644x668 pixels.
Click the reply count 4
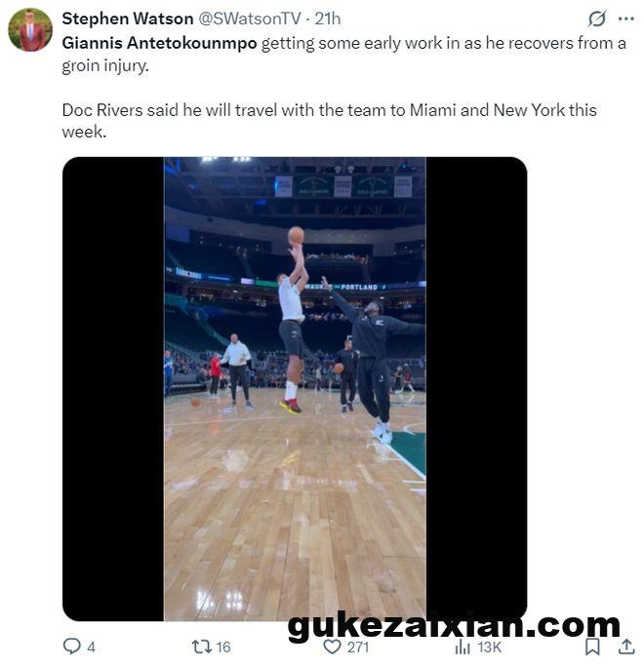click(91, 647)
